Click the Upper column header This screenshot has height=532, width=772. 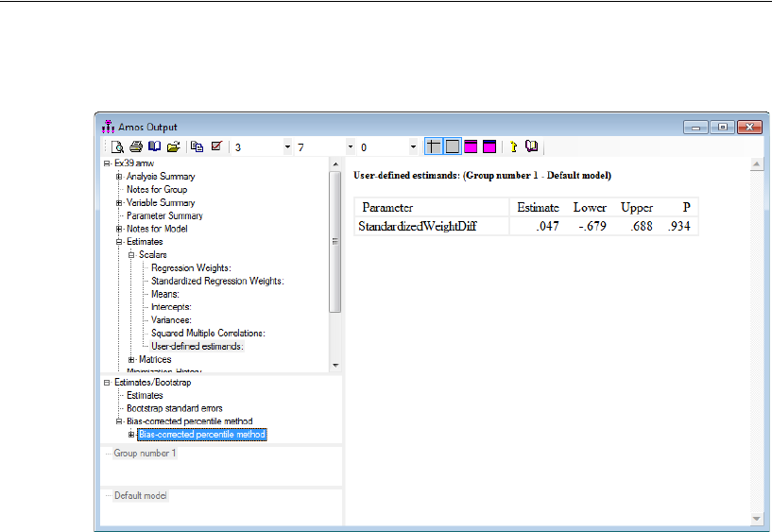637,208
